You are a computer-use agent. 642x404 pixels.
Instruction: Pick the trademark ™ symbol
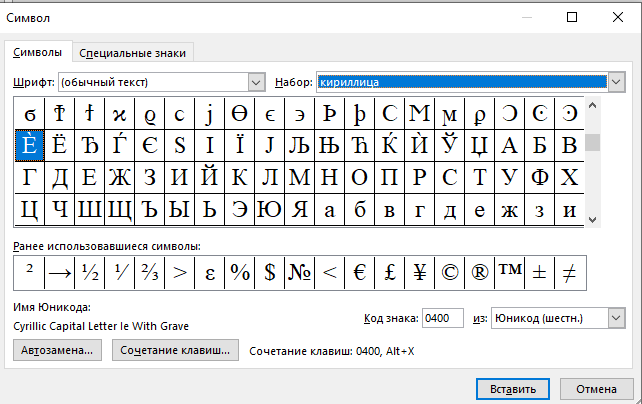(510, 273)
